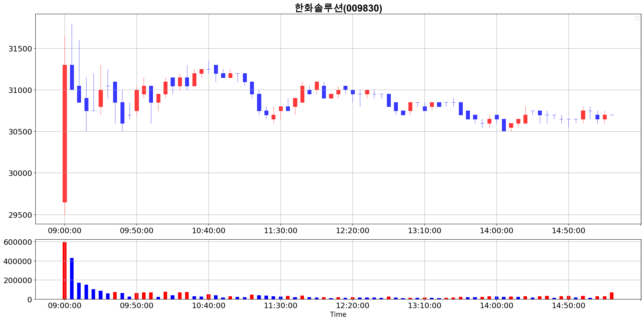The width and height of the screenshot is (644, 321).
Task: Click the chart title 한화솔루션(009830)
Action: [x=338, y=8]
